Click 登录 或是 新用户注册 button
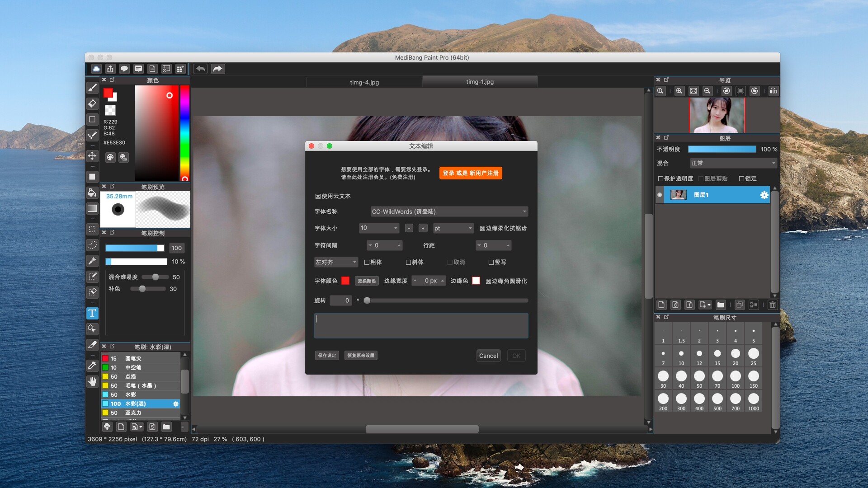The height and width of the screenshot is (488, 868). tap(471, 173)
